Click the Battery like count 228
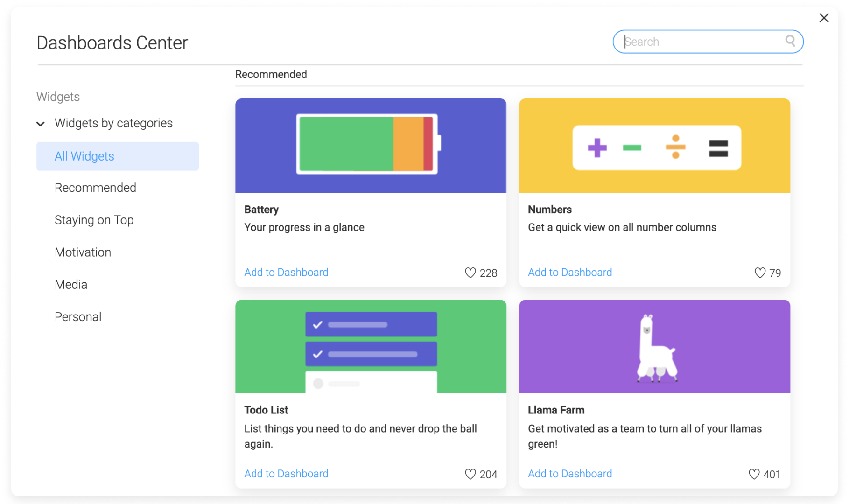This screenshot has width=849, height=504. [x=488, y=273]
